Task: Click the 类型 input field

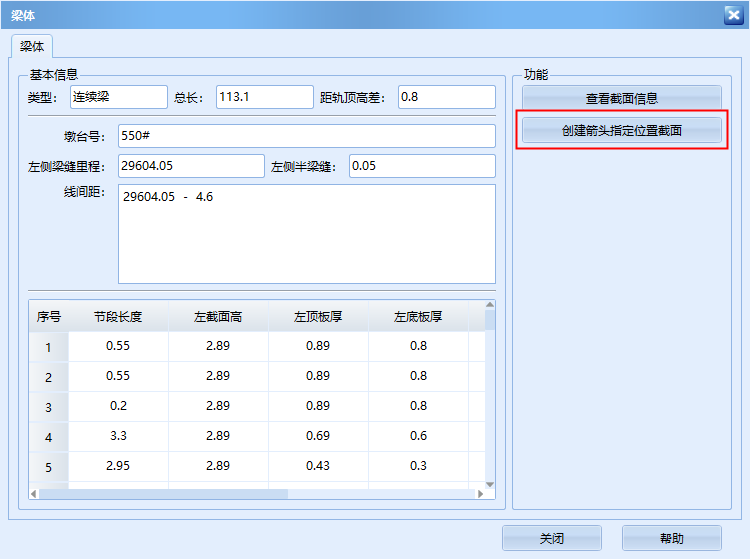Action: click(118, 97)
